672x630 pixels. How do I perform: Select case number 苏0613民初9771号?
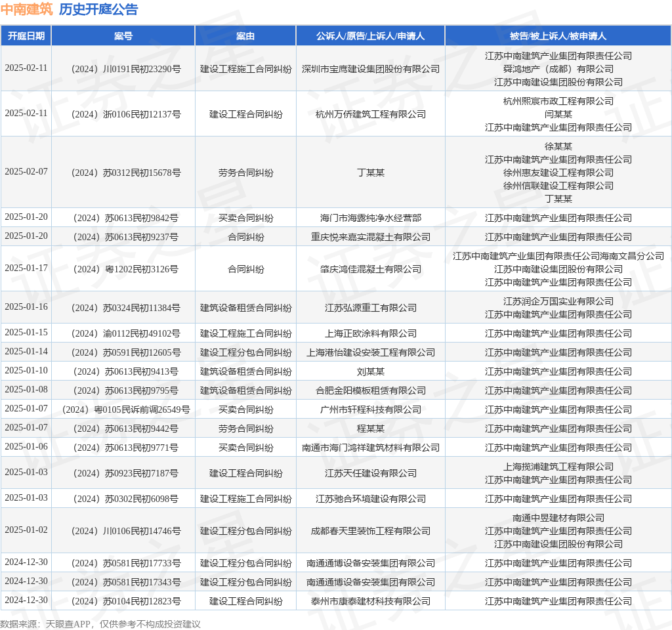126,448
